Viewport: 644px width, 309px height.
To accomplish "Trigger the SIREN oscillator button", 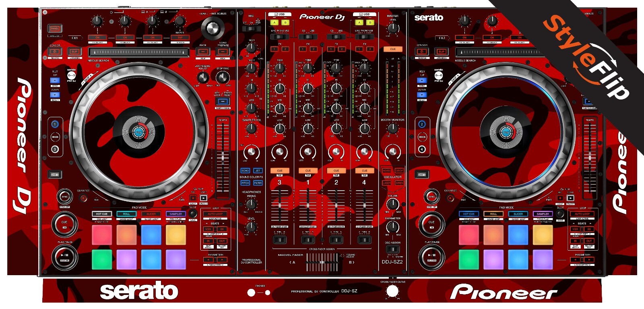I will click(399, 183).
